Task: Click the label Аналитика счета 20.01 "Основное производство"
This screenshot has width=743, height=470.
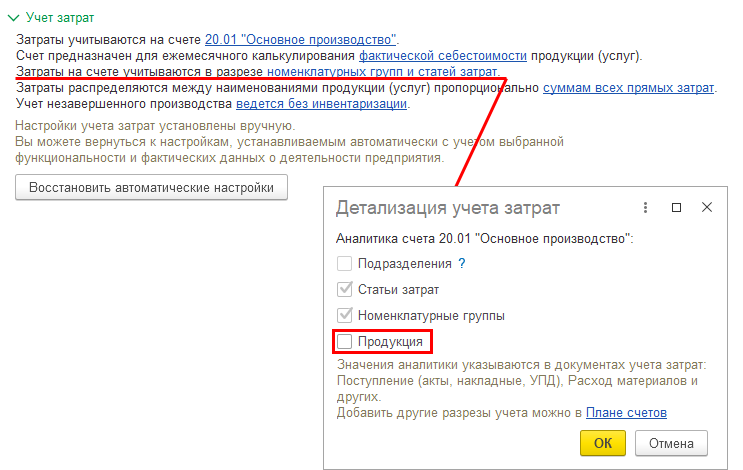Action: click(484, 239)
